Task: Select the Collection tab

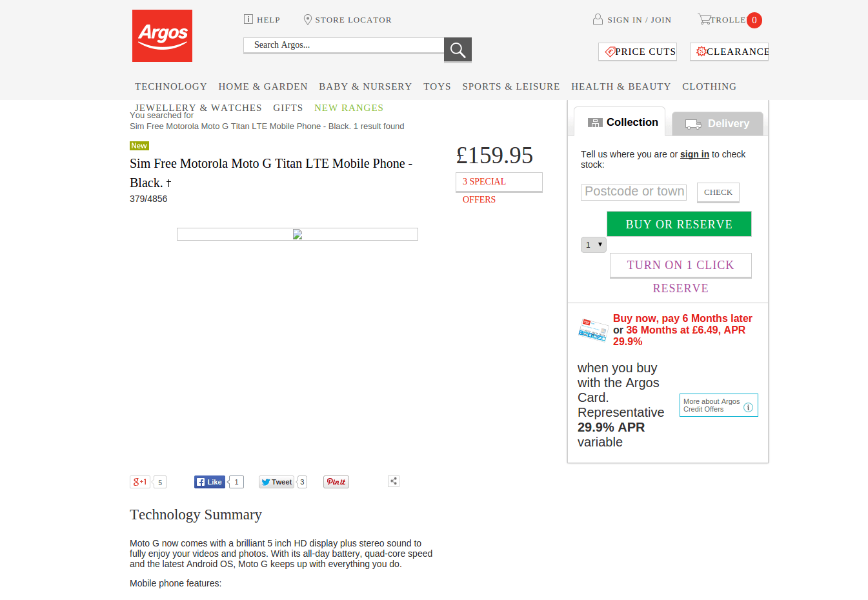Action: pyautogui.click(x=620, y=122)
